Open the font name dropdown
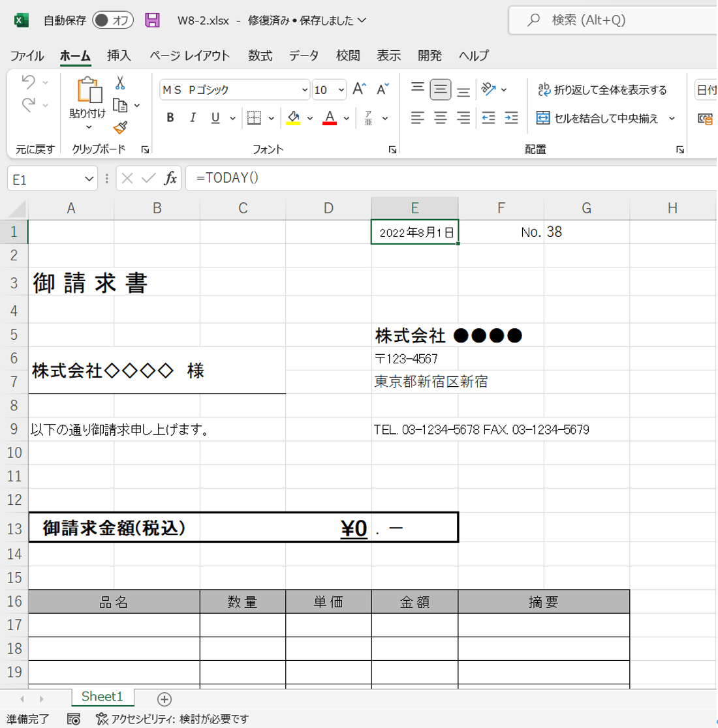 304,88
